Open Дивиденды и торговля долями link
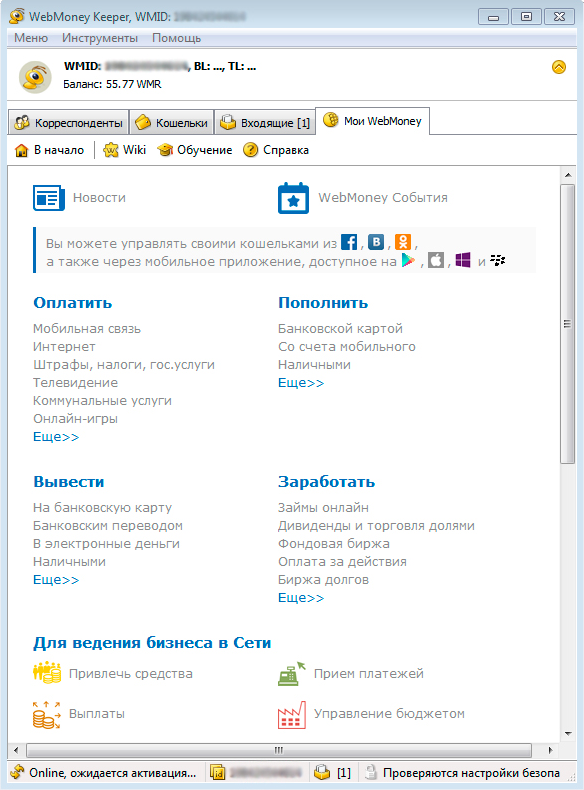Viewport: 584px width, 790px height. 376,525
